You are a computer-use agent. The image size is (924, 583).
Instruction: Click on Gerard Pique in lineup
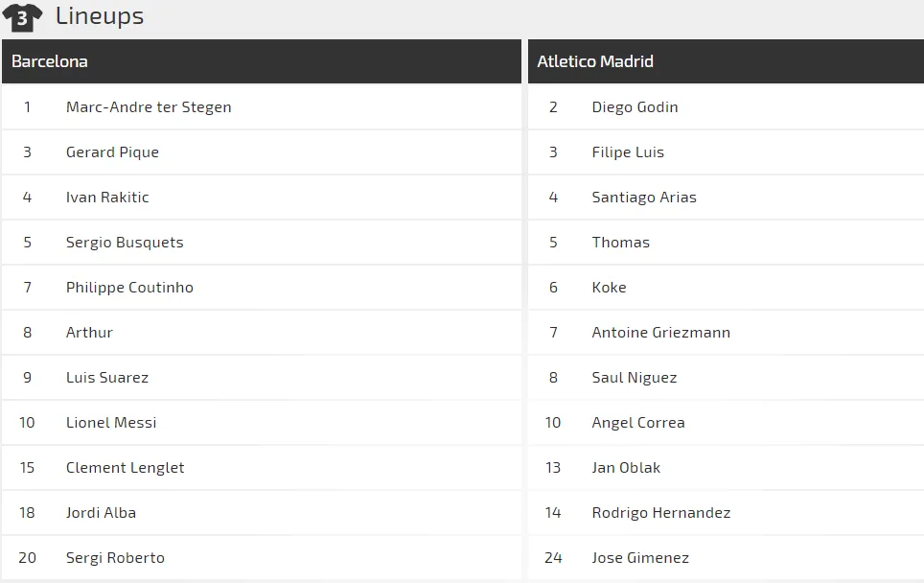click(x=112, y=152)
